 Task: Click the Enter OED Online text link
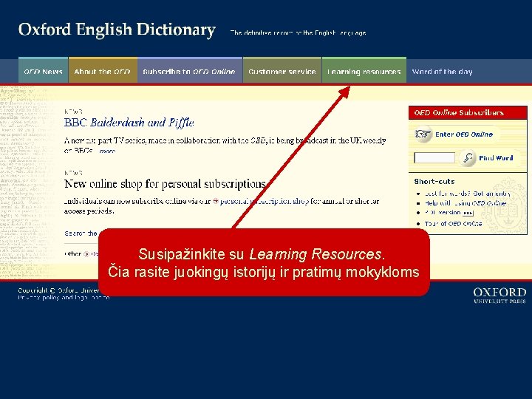tap(464, 134)
